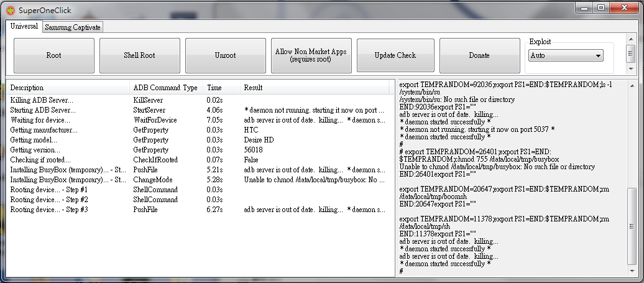Click the ChangeMode command type cell
The image size is (644, 283).
[153, 180]
